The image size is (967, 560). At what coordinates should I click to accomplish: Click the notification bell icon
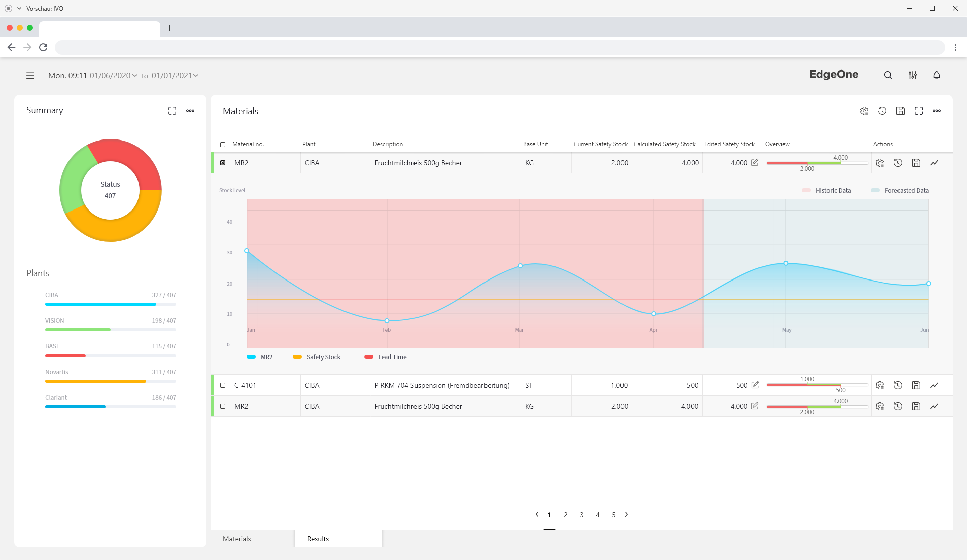click(936, 75)
